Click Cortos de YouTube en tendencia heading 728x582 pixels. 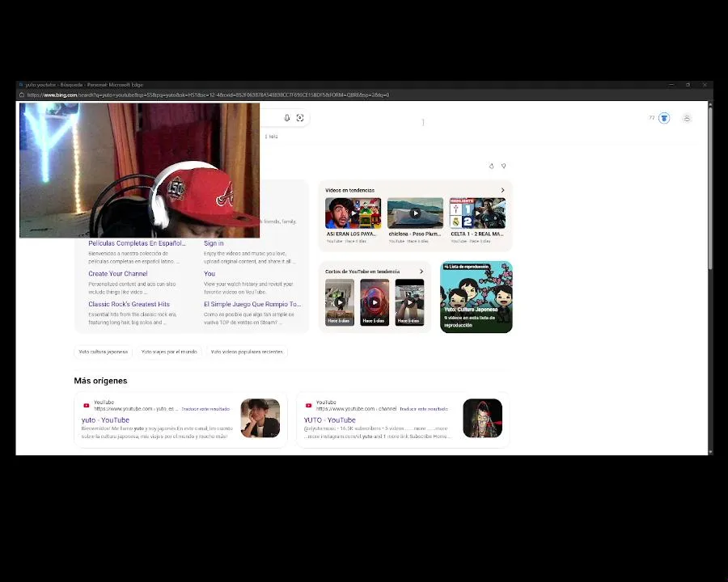click(x=362, y=272)
